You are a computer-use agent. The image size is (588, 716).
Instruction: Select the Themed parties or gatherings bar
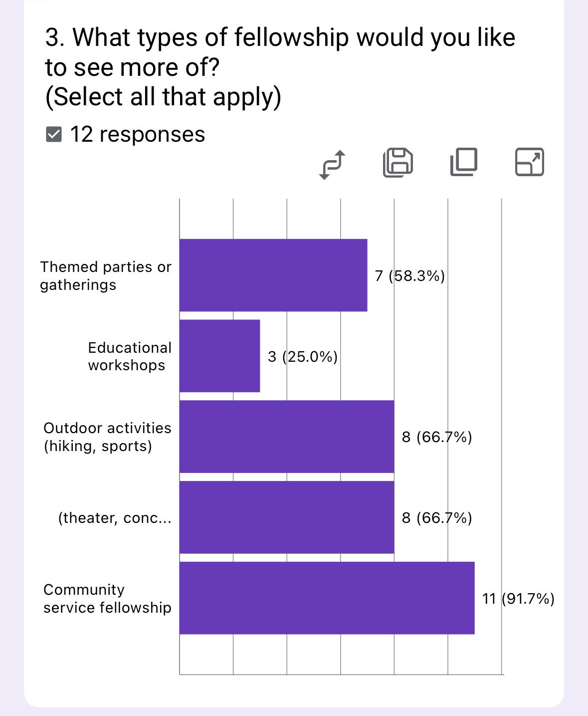(x=273, y=275)
